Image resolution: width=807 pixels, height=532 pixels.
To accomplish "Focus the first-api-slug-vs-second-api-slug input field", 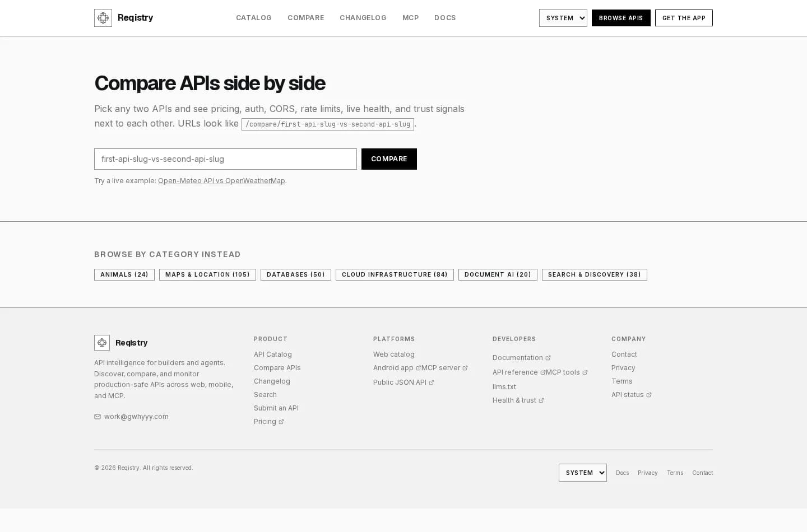I will click(225, 159).
